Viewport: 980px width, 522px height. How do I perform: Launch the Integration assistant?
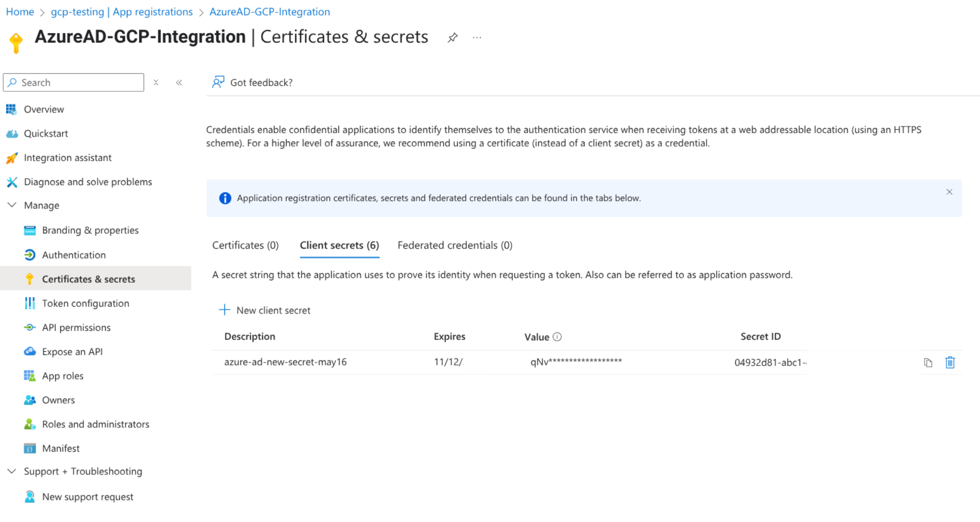[68, 158]
